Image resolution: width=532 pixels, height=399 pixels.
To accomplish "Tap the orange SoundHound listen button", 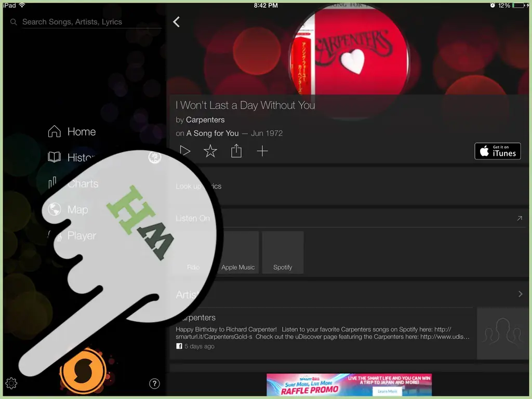I will click(x=83, y=370).
